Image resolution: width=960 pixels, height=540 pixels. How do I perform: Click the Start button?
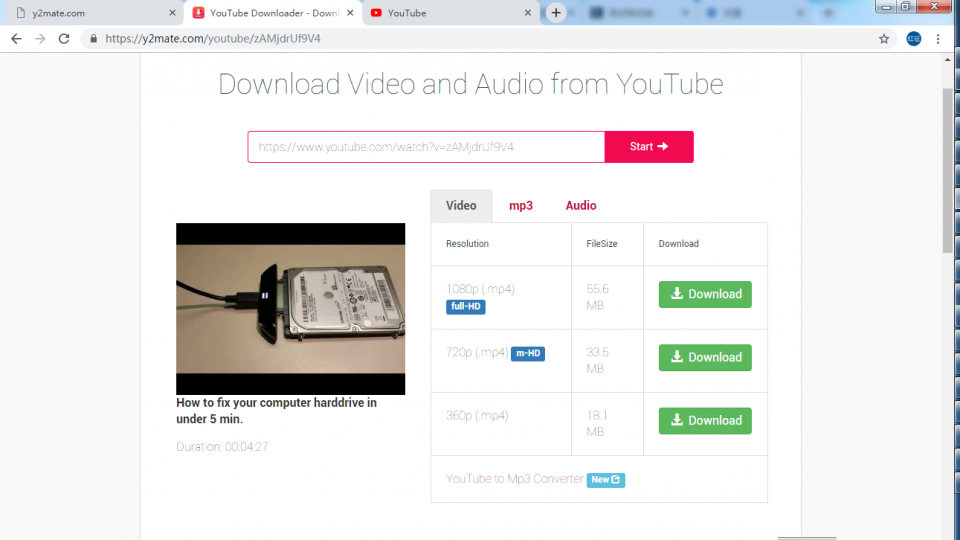pos(649,147)
